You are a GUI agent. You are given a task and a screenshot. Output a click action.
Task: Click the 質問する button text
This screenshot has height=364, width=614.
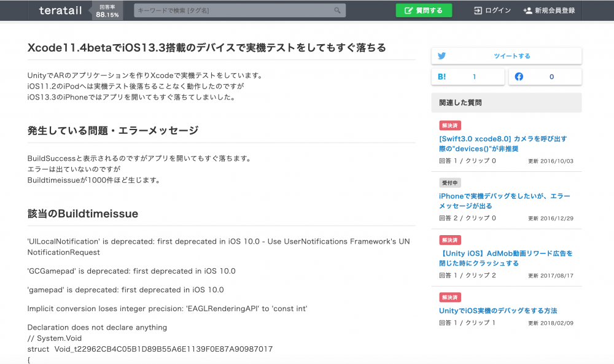[429, 10]
